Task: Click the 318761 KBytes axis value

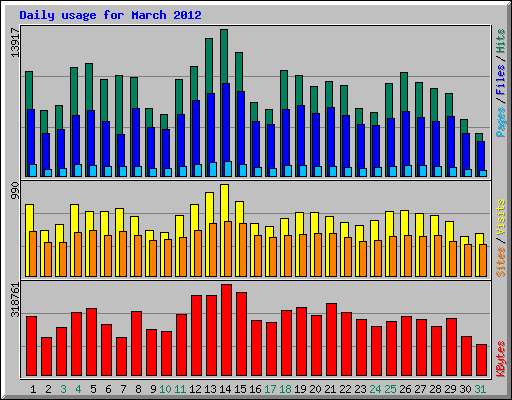Action: point(15,300)
